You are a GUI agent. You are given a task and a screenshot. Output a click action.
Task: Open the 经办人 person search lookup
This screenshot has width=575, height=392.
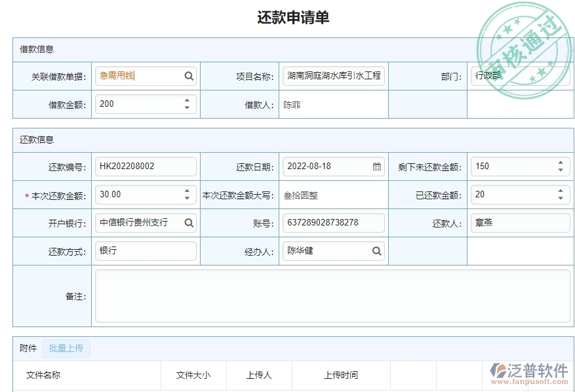click(376, 251)
